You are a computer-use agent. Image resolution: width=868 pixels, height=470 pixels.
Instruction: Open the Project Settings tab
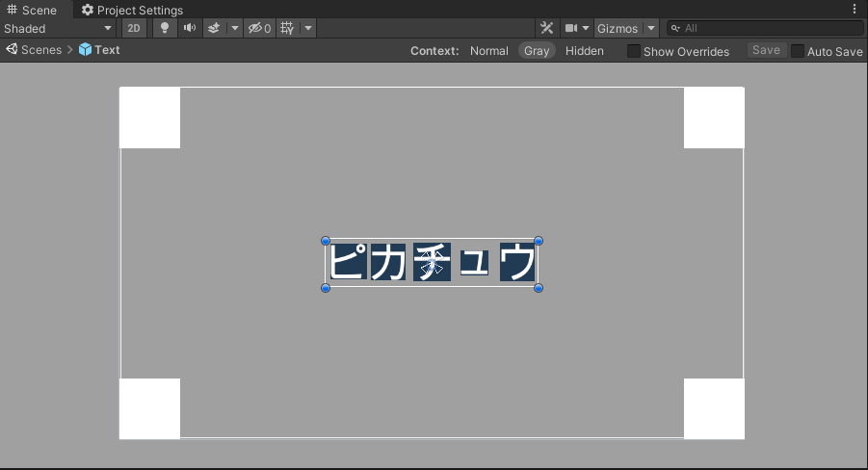(132, 10)
